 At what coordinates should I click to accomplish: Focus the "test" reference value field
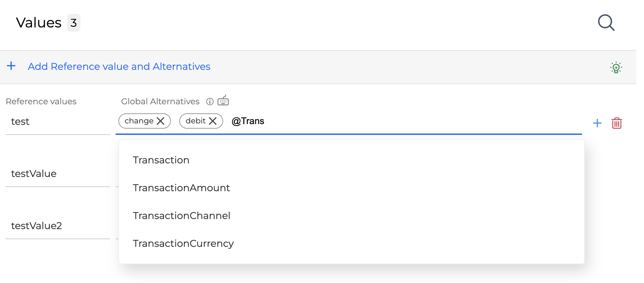(57, 122)
